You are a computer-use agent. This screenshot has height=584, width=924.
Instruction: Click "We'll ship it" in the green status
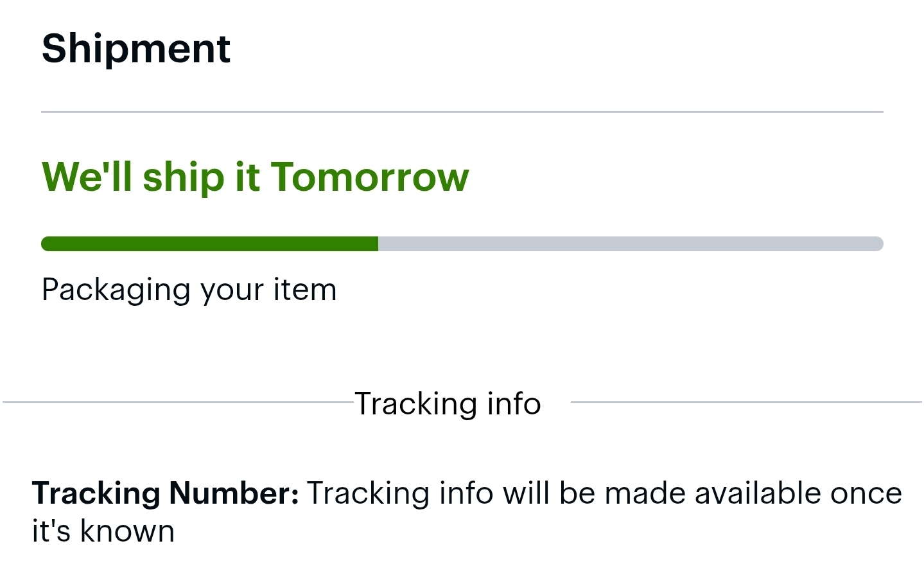pyautogui.click(x=150, y=177)
